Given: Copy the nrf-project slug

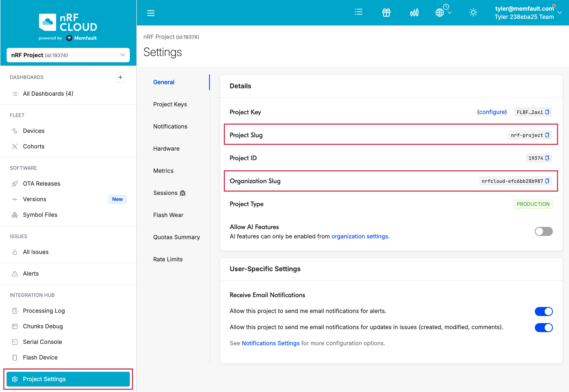Looking at the screenshot, I should [547, 135].
